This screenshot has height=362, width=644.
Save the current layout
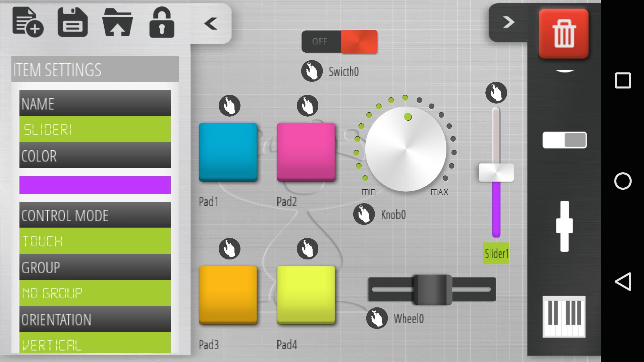click(73, 22)
